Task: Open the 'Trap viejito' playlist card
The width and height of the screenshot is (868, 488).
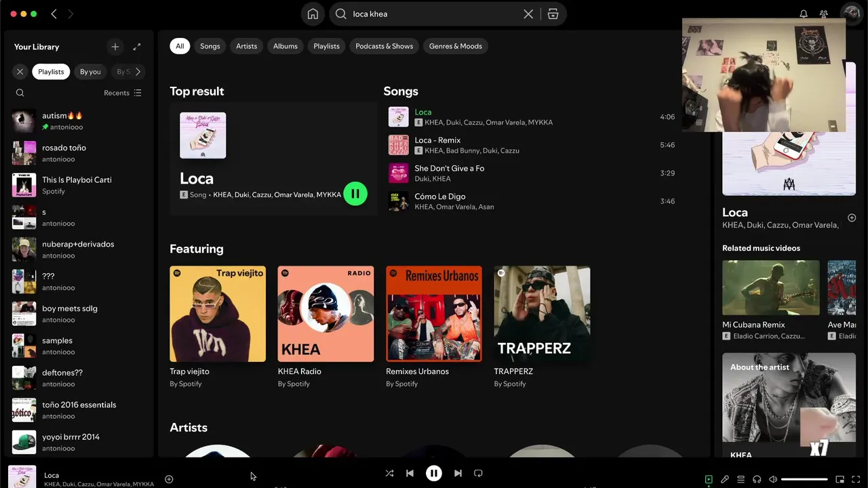Action: coord(218,327)
